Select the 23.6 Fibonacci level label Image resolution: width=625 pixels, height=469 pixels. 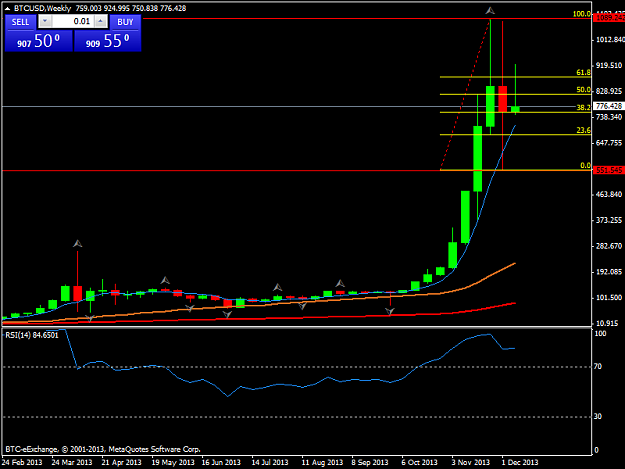tap(584, 130)
